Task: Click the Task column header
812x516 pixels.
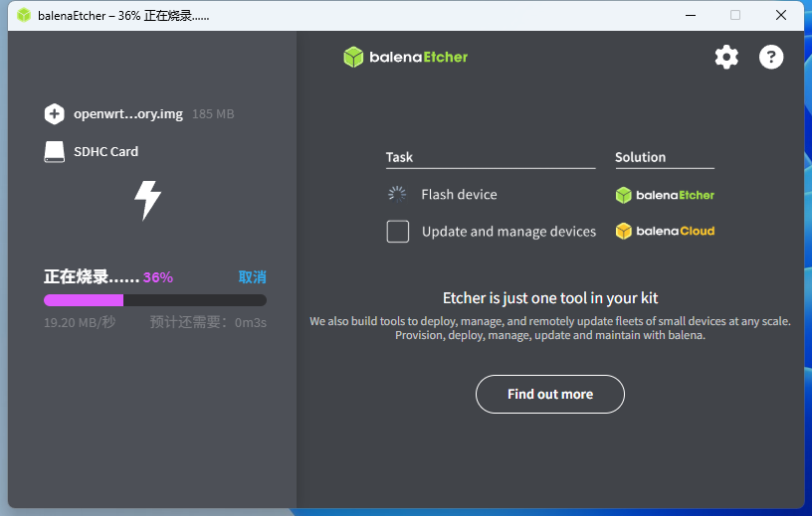Action: tap(399, 157)
